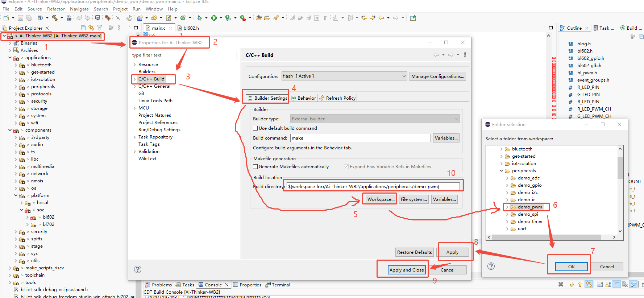Switch to the Refresh Policy tab
This screenshot has height=298, width=644.
337,98
